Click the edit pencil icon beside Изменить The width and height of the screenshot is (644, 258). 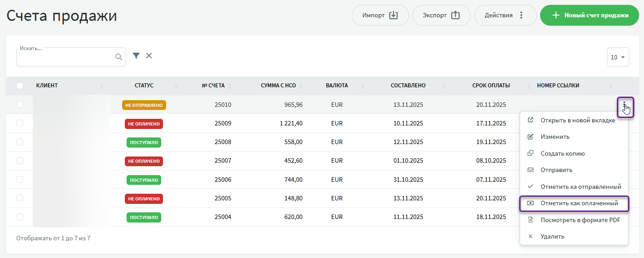(530, 137)
